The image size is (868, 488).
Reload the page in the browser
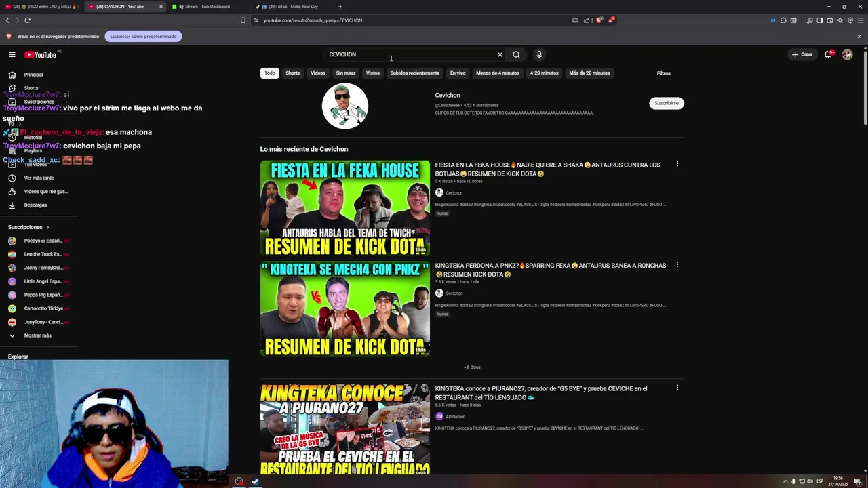click(27, 20)
